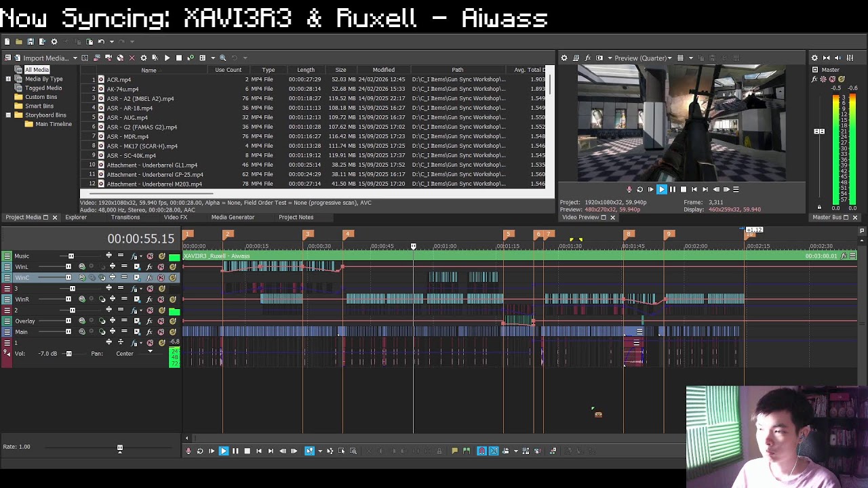
Task: Switch to the Transitions tab
Action: click(x=125, y=217)
